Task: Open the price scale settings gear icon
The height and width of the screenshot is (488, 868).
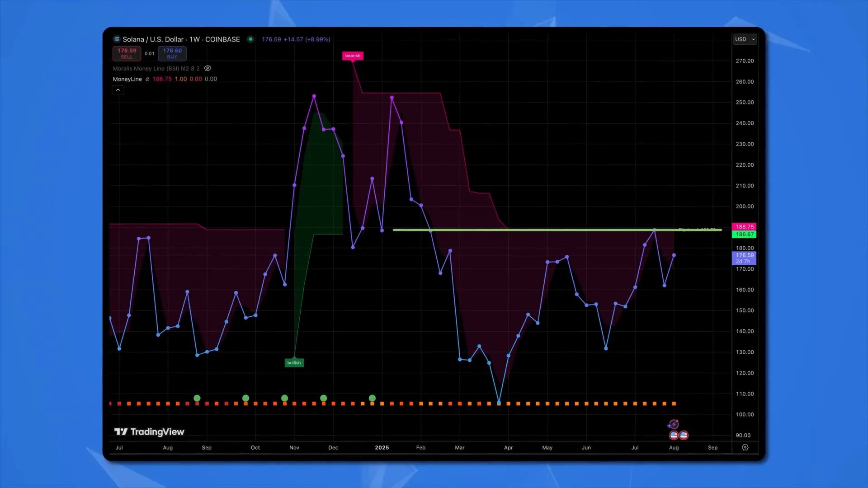Action: point(745,447)
